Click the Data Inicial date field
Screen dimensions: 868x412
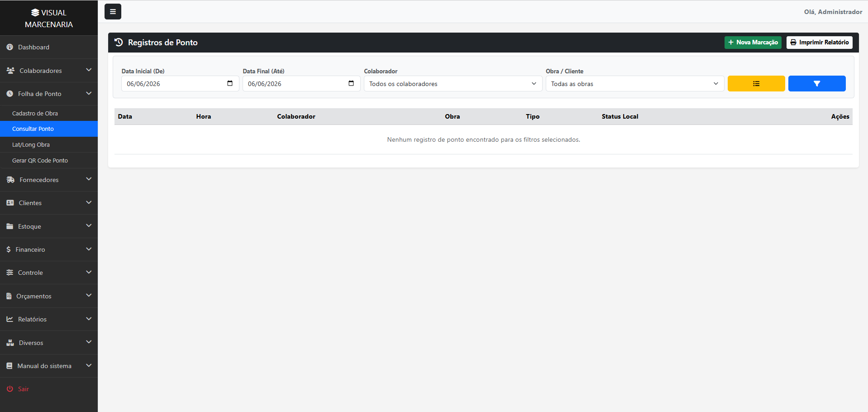tap(180, 84)
